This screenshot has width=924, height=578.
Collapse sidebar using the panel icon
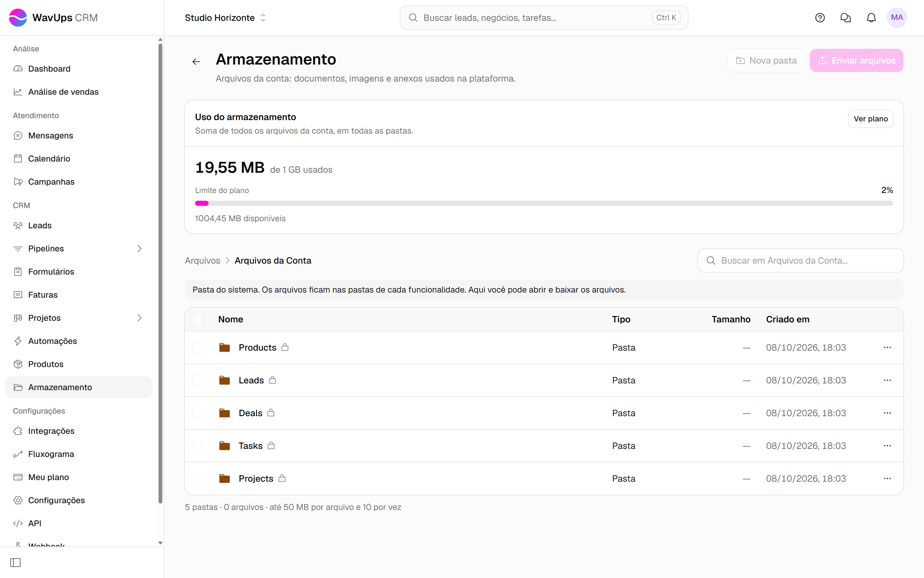15,562
